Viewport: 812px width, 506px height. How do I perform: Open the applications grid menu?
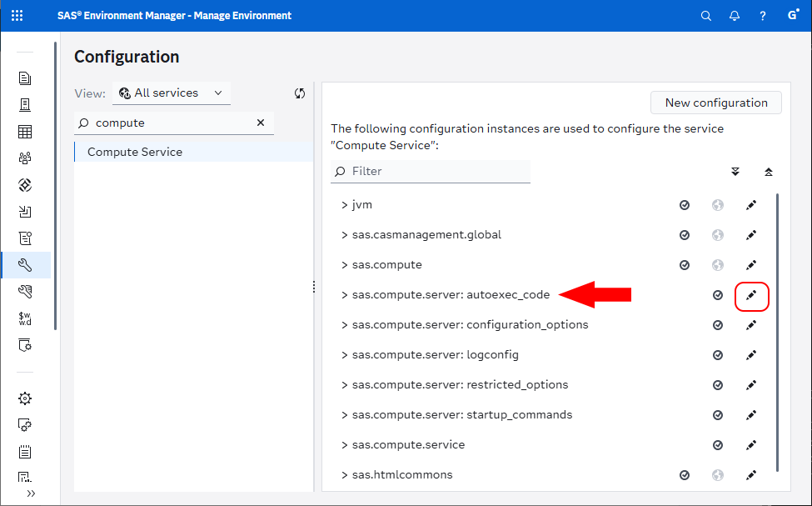(17, 16)
